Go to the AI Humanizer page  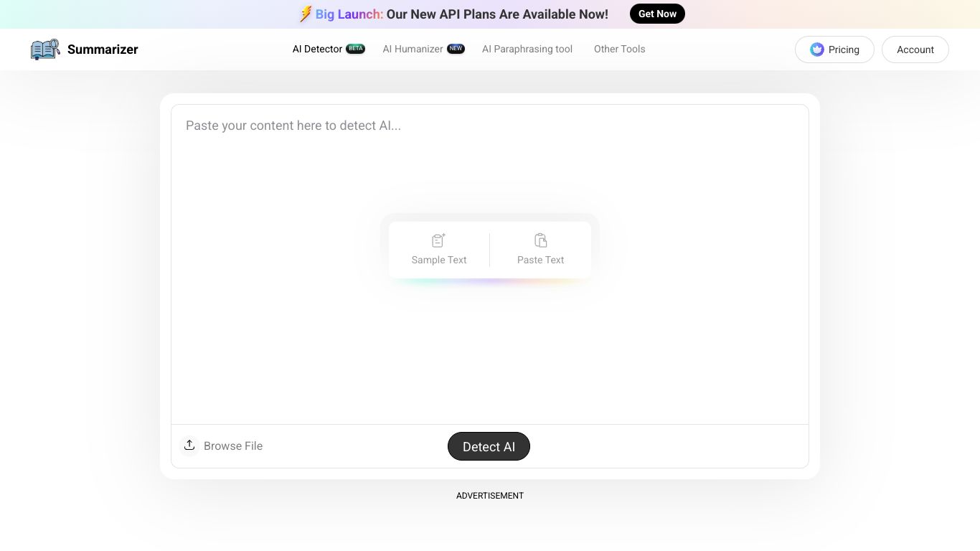tap(413, 49)
